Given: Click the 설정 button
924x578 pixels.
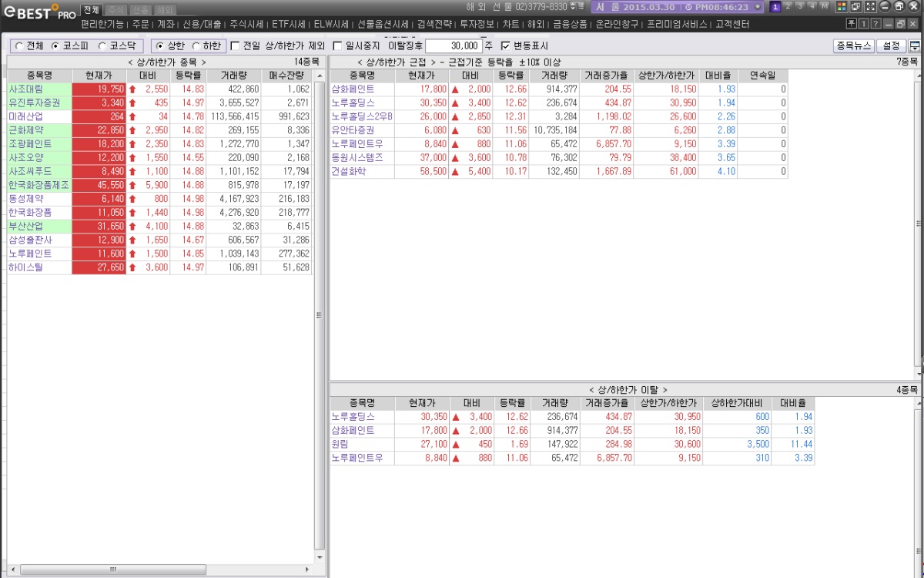Looking at the screenshot, I should tap(891, 46).
